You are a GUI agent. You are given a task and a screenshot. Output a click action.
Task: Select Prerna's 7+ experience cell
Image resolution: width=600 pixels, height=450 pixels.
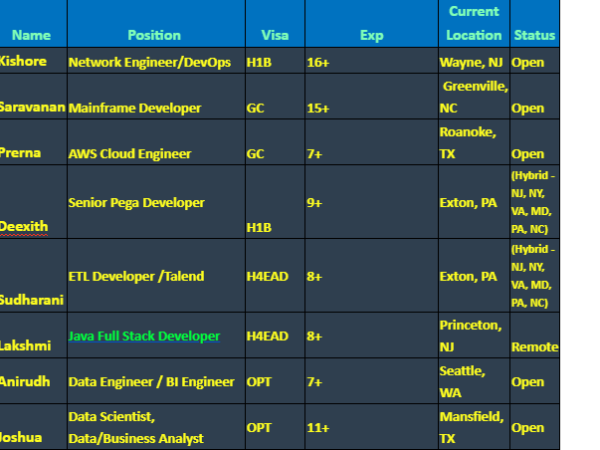[372, 142]
